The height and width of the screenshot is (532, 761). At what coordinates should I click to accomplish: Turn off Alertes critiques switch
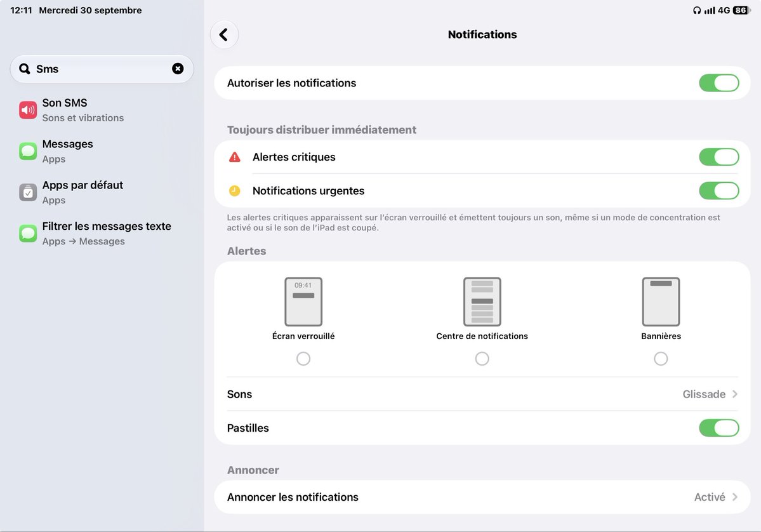coord(718,157)
